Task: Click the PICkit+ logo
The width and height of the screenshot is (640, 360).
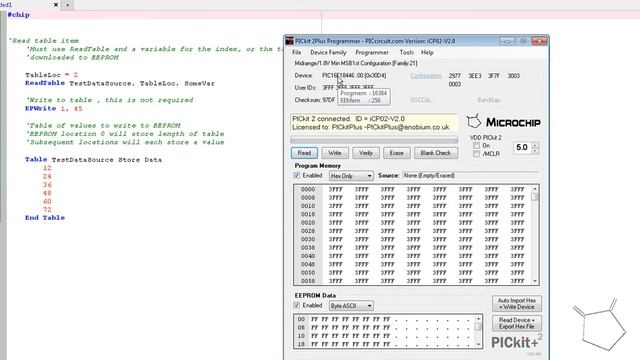Action: click(x=517, y=342)
